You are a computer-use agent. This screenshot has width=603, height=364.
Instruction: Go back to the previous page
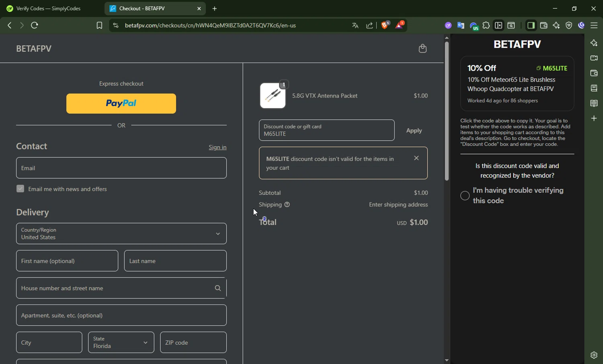10,25
